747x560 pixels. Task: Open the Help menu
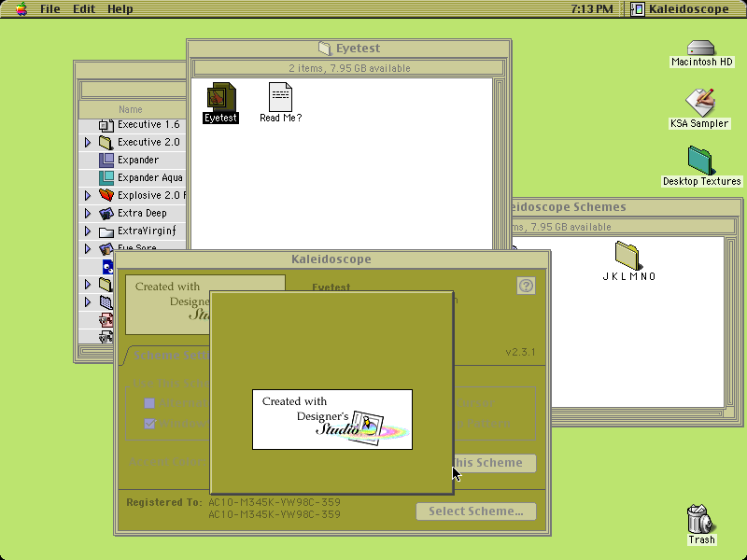[x=120, y=9]
